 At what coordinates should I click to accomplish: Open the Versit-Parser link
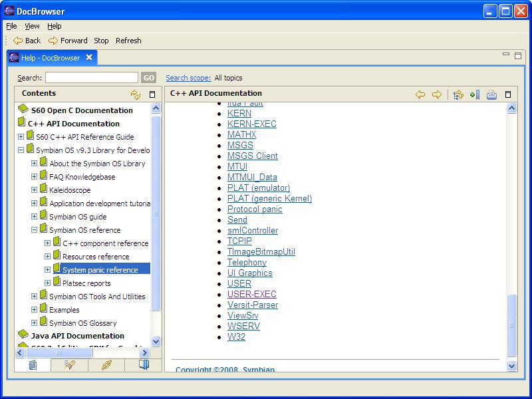click(x=253, y=305)
